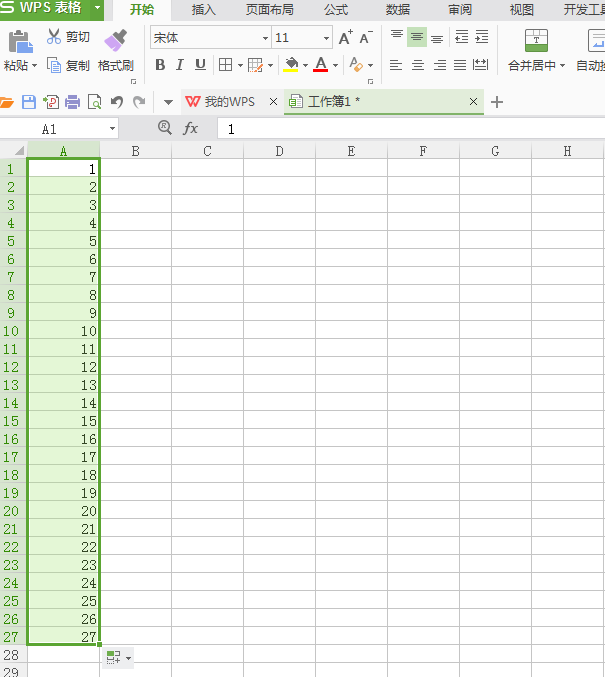Toggle underline formatting
The height and width of the screenshot is (677, 605).
[200, 65]
